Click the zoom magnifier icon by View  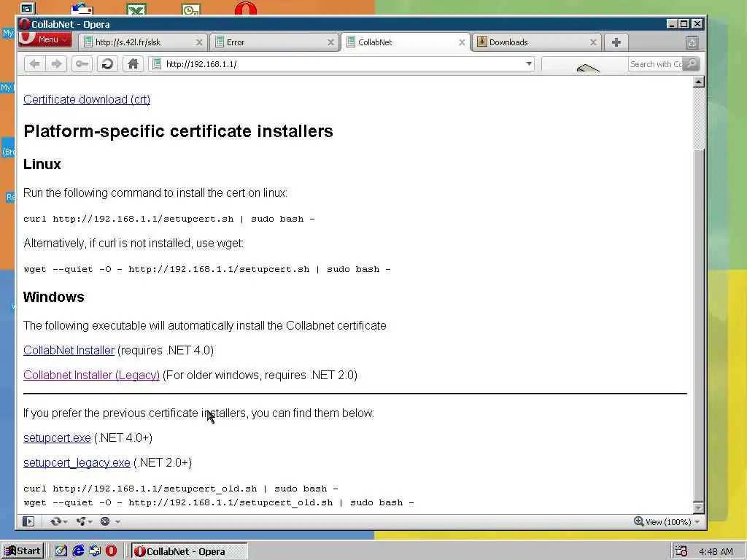click(638, 521)
